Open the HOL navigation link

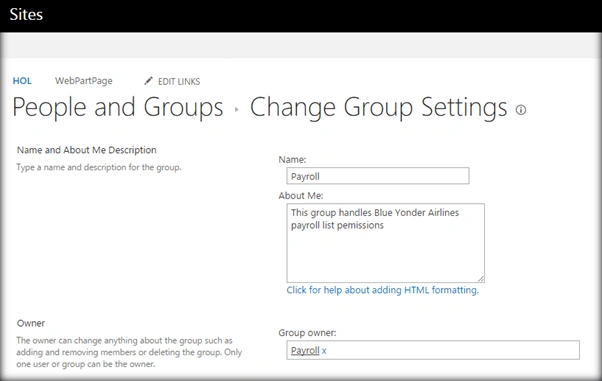[22, 81]
